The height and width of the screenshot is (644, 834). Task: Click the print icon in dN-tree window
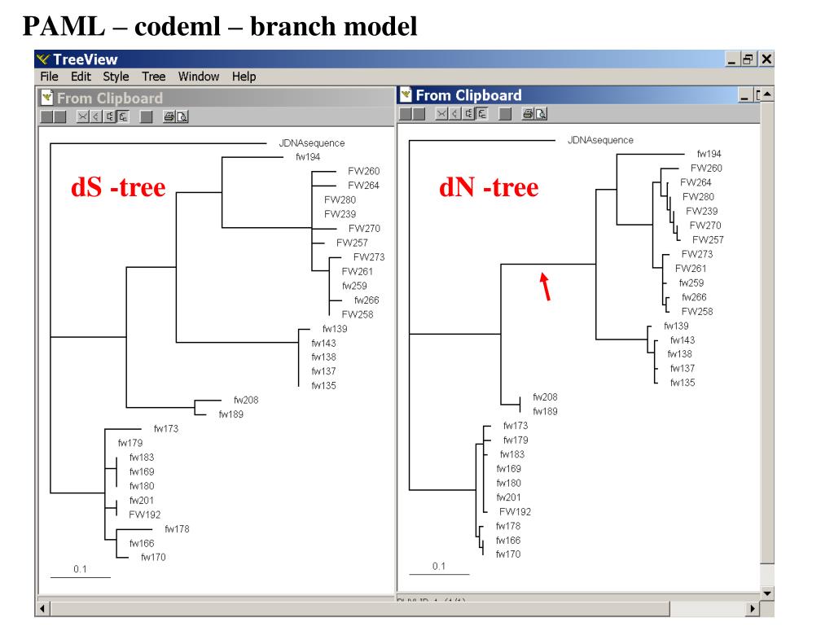coord(528,114)
